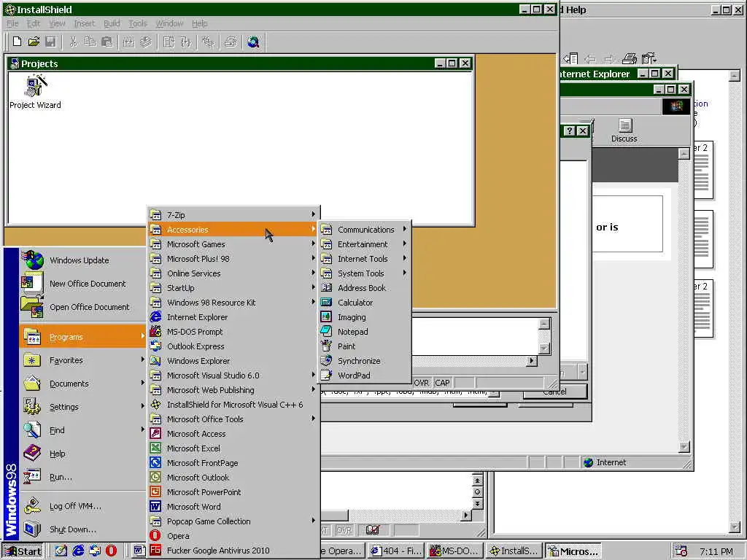Click Windows Update in Start menu
The image size is (747, 560).
point(83,260)
